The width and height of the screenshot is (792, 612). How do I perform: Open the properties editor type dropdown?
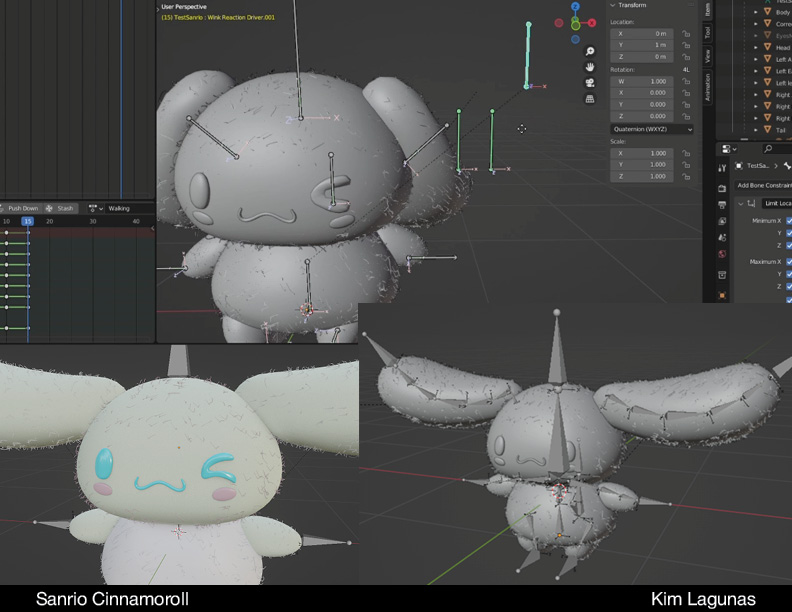pyautogui.click(x=729, y=148)
